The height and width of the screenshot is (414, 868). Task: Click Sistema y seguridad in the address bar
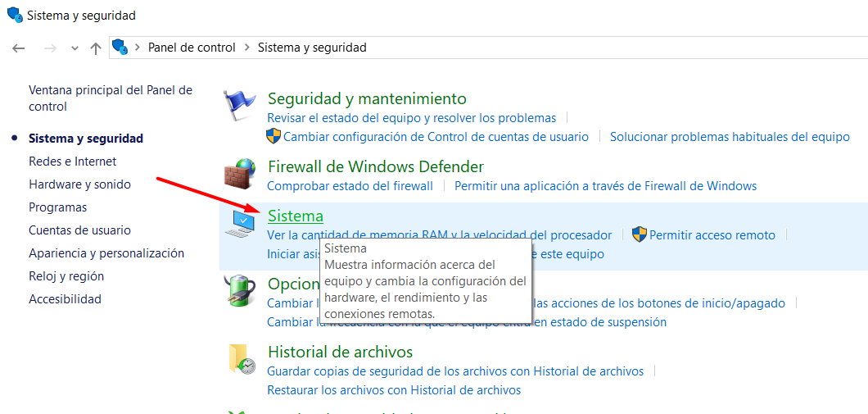(x=312, y=48)
